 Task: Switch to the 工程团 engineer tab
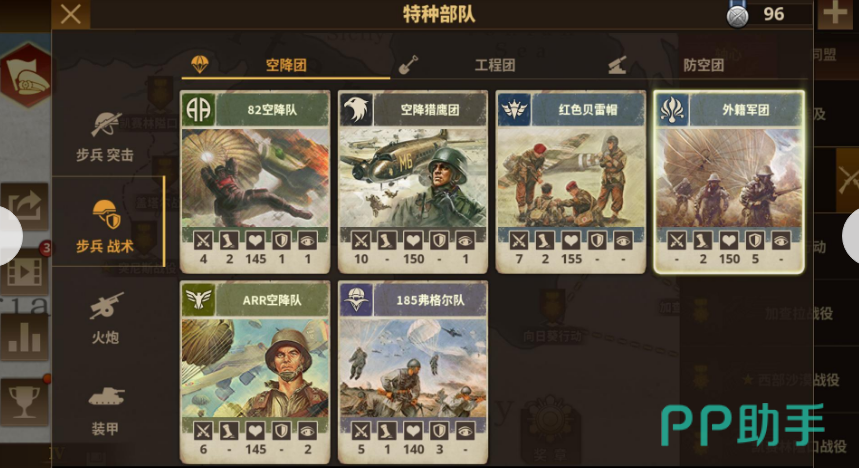pyautogui.click(x=494, y=66)
